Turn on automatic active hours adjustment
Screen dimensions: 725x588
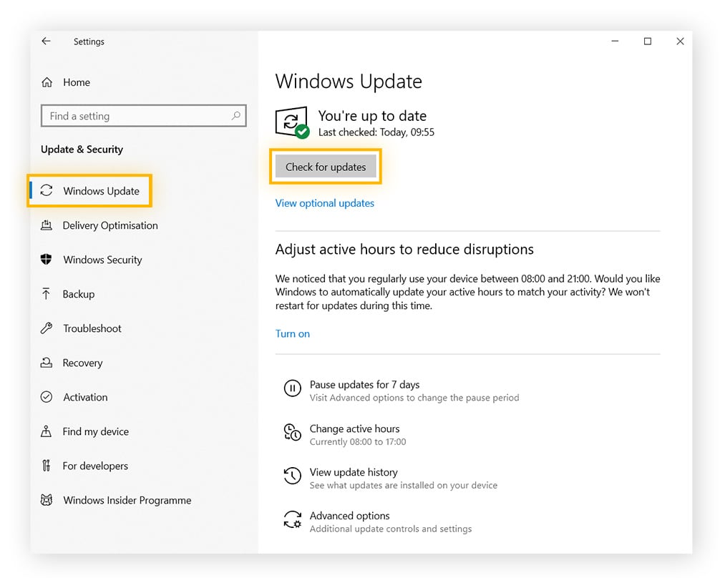[292, 333]
